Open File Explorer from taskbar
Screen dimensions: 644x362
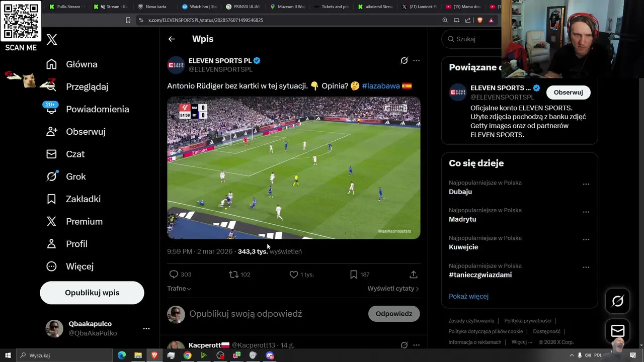138,355
